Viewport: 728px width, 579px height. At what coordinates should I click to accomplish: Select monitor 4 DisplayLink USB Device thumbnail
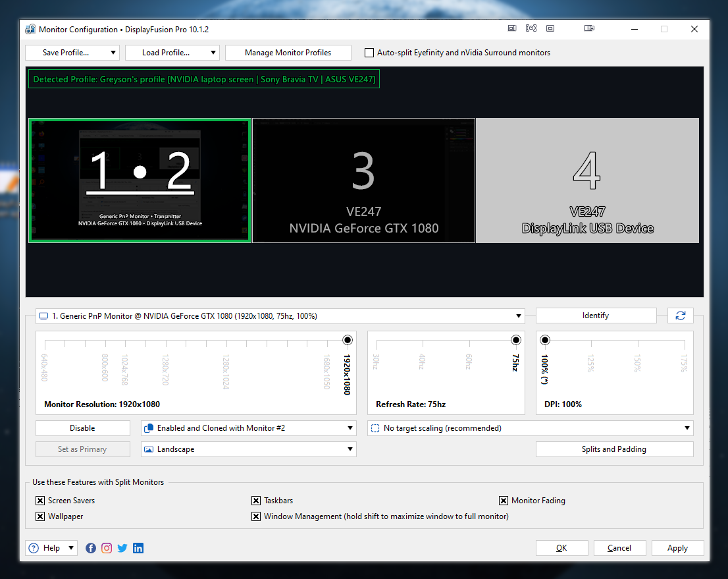click(587, 180)
